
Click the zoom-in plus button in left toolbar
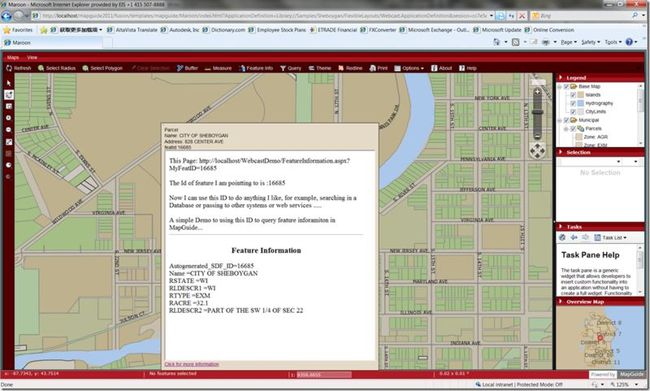[9, 118]
